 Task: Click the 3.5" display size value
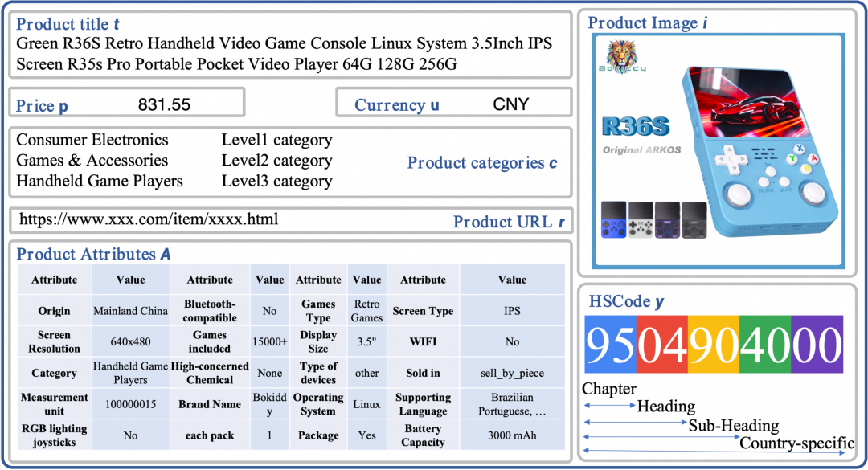(367, 342)
